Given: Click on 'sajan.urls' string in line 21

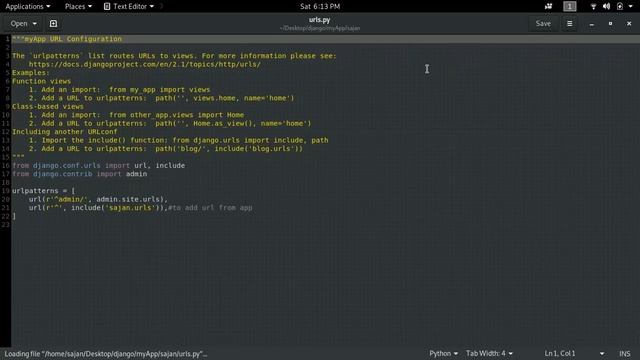Looking at the screenshot, I should pyautogui.click(x=131, y=208).
